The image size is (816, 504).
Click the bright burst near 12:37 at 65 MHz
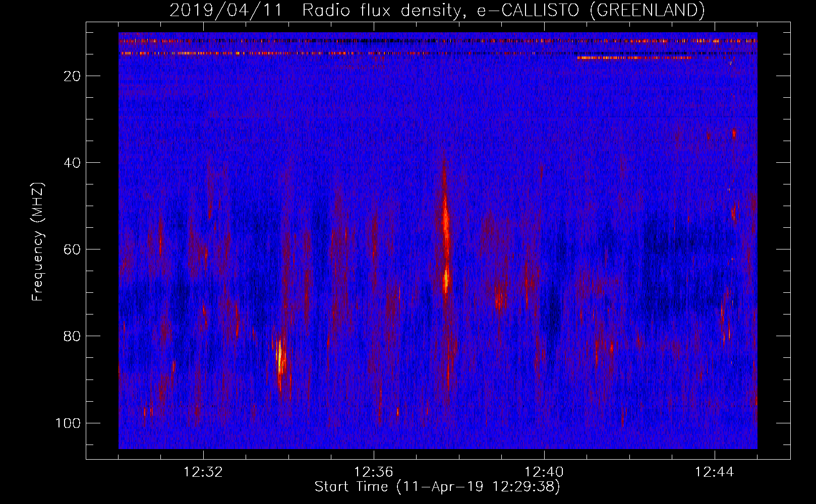click(x=446, y=280)
